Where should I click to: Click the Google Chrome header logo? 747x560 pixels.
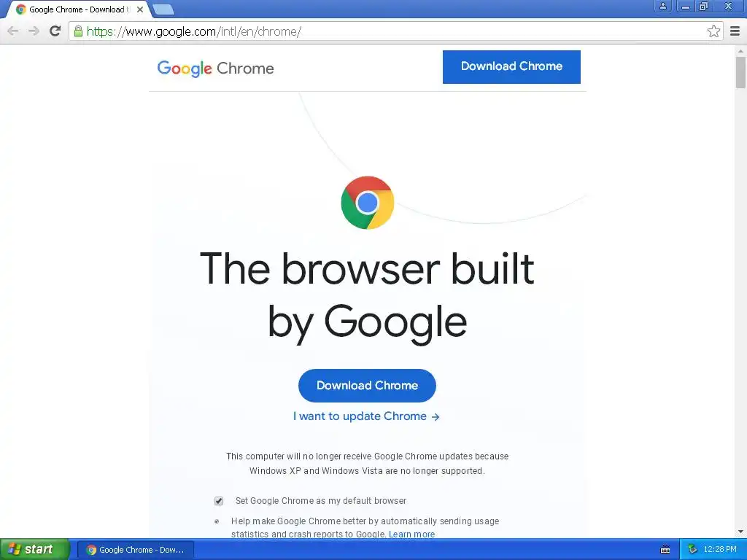[x=215, y=69]
